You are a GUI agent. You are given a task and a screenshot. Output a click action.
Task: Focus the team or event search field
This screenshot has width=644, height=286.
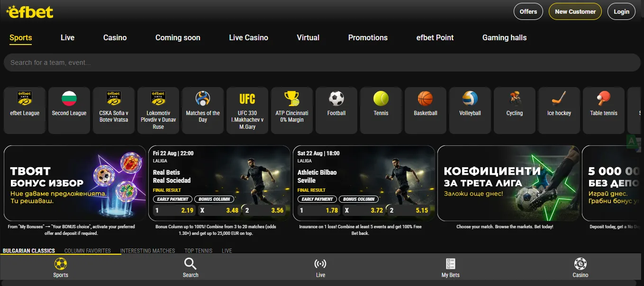[x=322, y=63]
